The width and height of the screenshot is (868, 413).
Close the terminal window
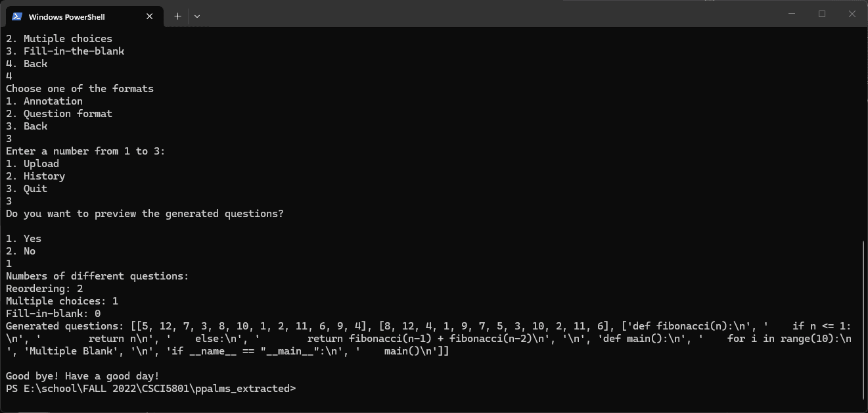852,14
